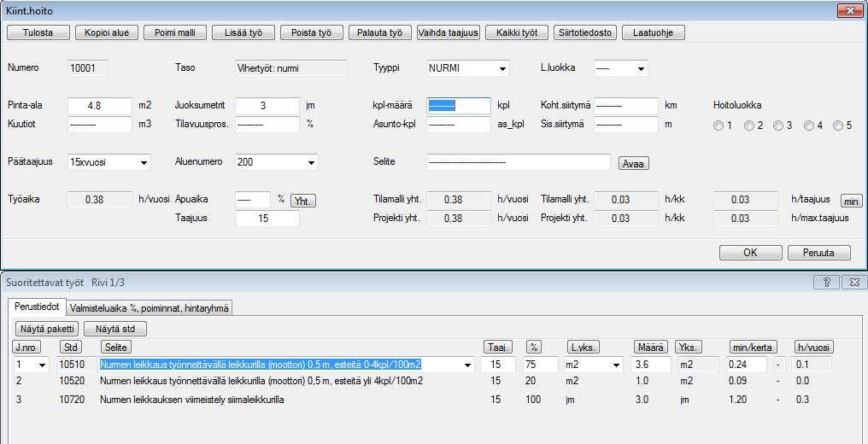Select row 10720 Nurmen leikkauksen viimeistely

(x=191, y=400)
